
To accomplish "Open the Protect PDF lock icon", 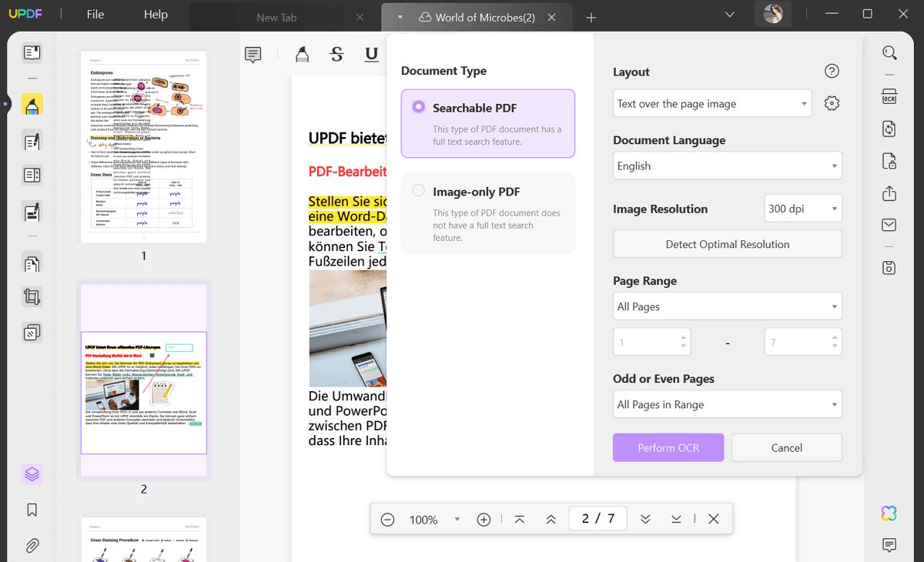I will (889, 161).
